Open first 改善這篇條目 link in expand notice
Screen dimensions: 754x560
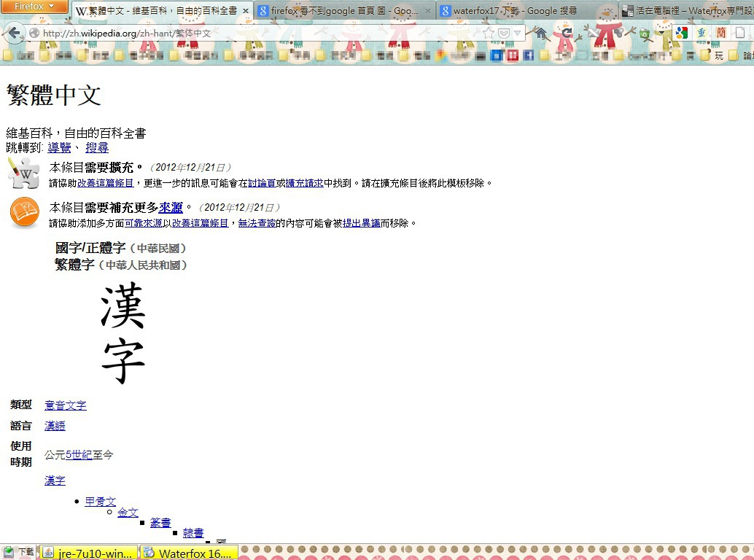105,183
